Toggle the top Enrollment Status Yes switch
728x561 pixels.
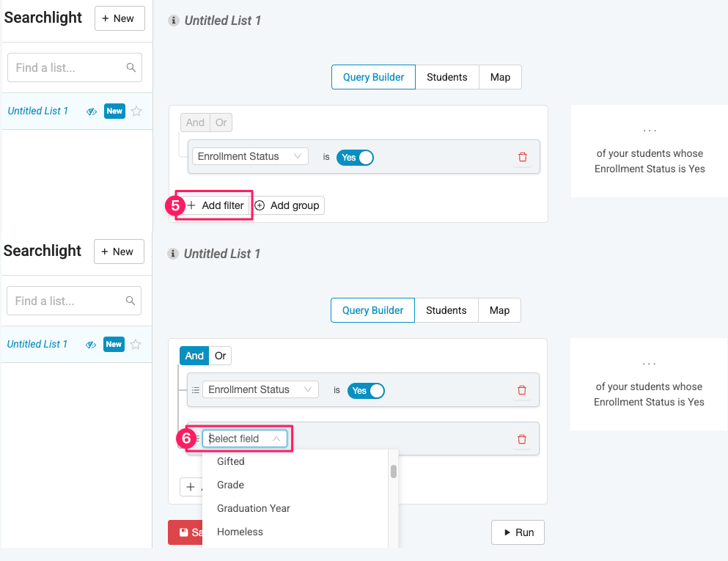[x=355, y=158]
